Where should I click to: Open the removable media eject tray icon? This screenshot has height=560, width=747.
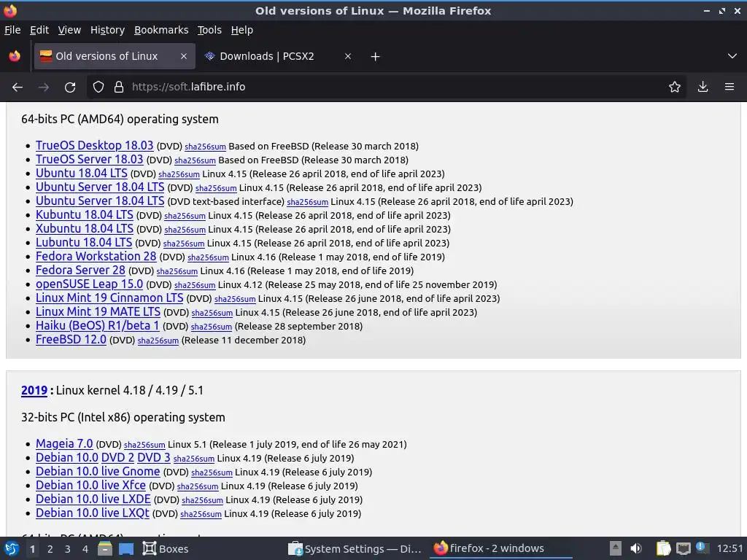[615, 548]
